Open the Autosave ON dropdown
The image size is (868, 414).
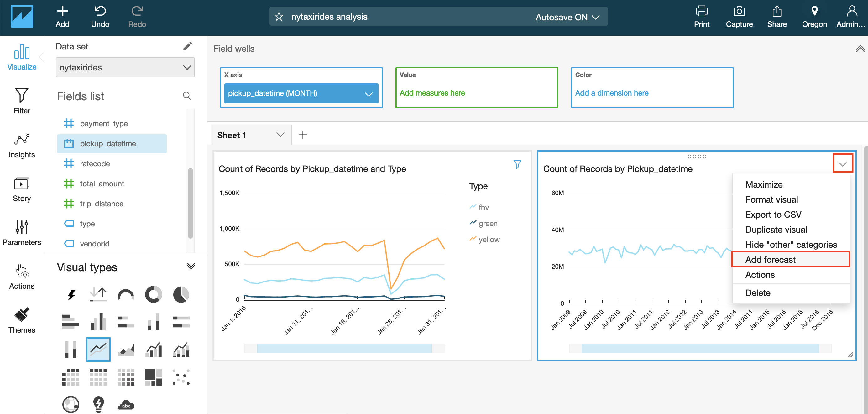[x=567, y=17]
